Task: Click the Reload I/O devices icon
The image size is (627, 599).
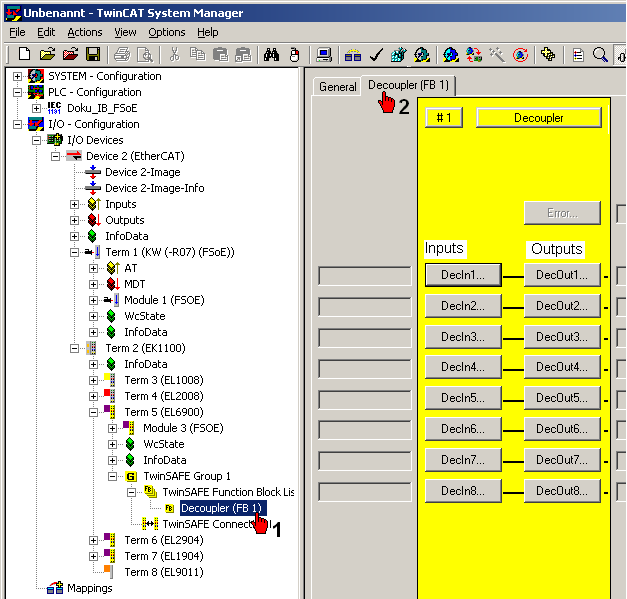Action: pyautogui.click(x=474, y=54)
